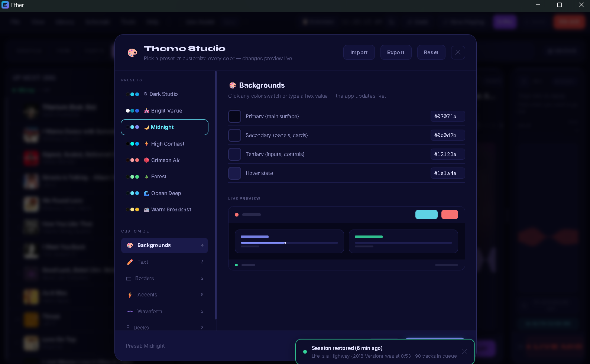The height and width of the screenshot is (364, 590).
Task: Click the palette icon in Backgrounds heading
Action: tap(233, 85)
